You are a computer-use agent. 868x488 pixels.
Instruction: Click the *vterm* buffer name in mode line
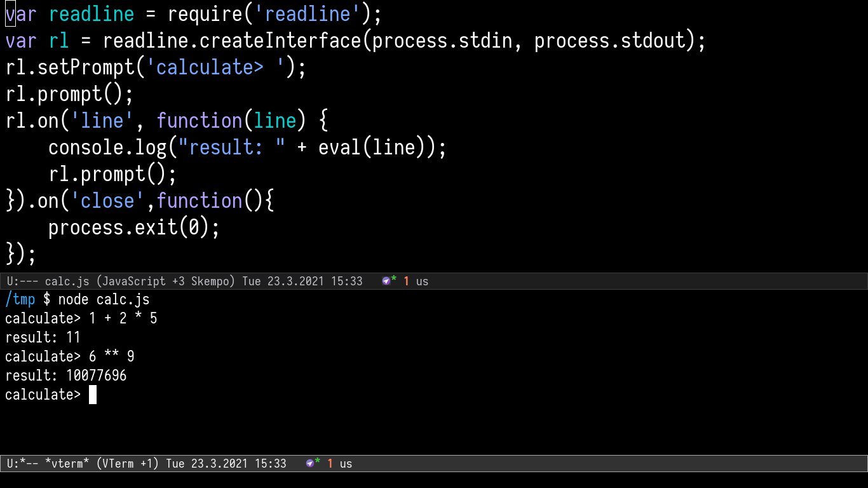pos(68,464)
